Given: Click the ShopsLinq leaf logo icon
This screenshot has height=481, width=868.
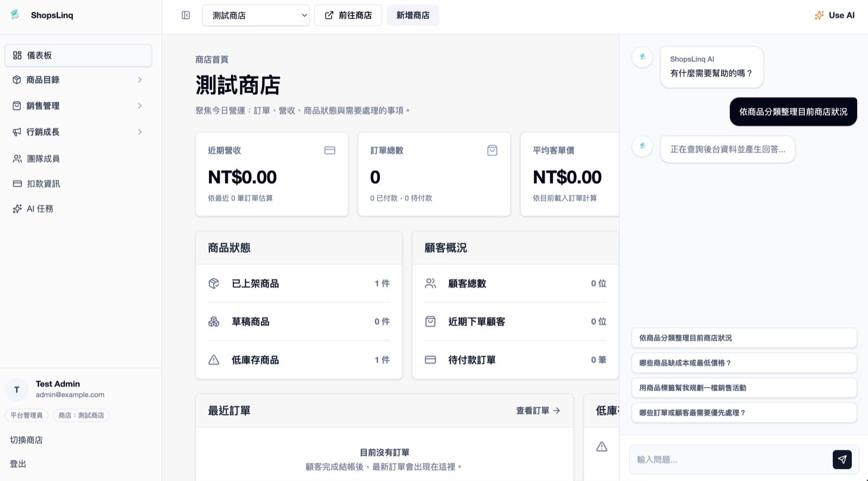Looking at the screenshot, I should pyautogui.click(x=15, y=15).
